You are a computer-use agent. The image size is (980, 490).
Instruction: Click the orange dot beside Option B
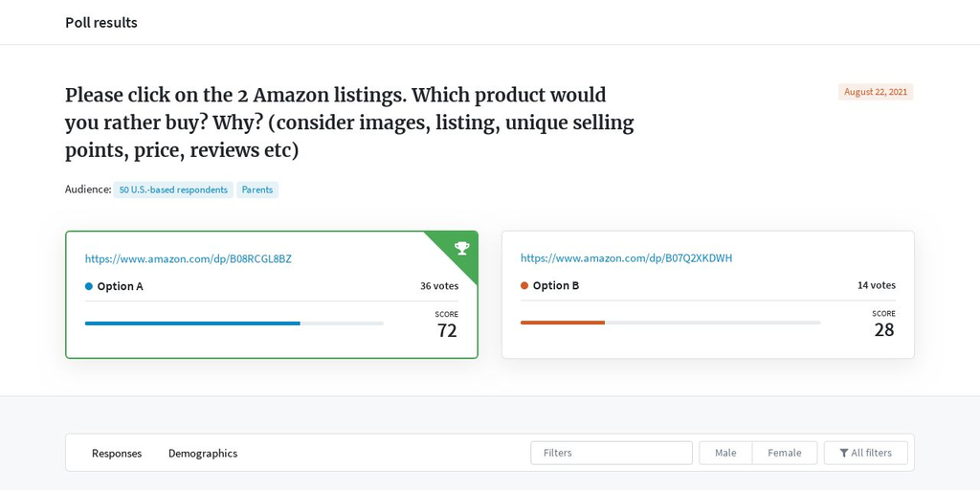pyautogui.click(x=524, y=285)
